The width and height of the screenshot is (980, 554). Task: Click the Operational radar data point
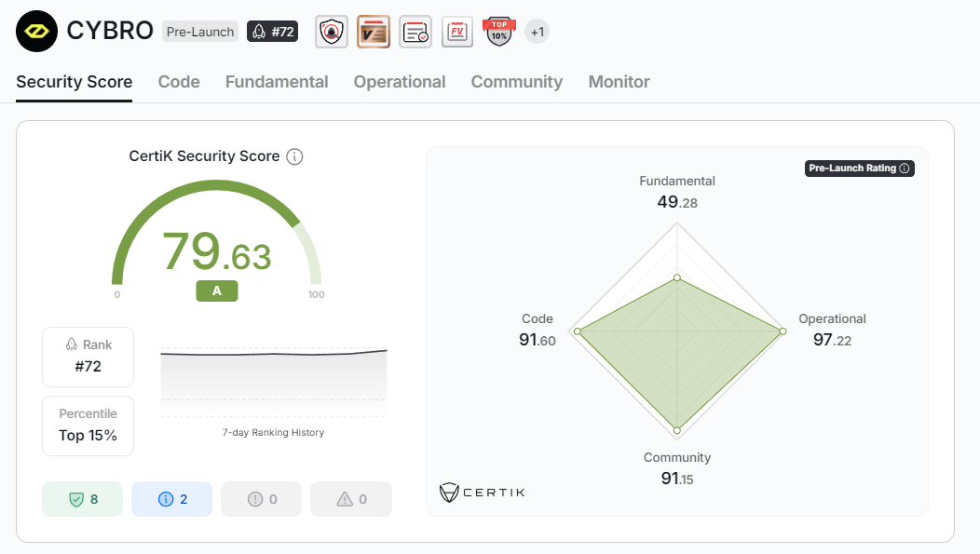783,331
